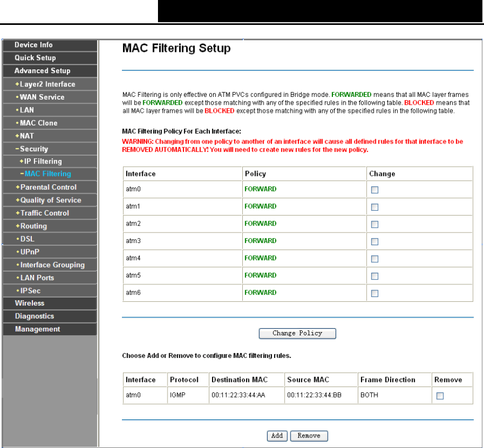Expand the NAT submenu

(x=27, y=136)
